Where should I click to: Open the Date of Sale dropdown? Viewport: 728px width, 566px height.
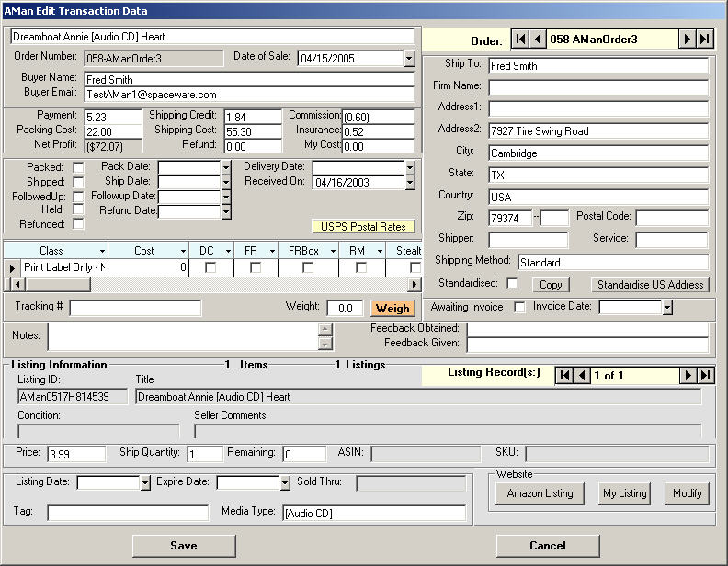click(x=409, y=59)
